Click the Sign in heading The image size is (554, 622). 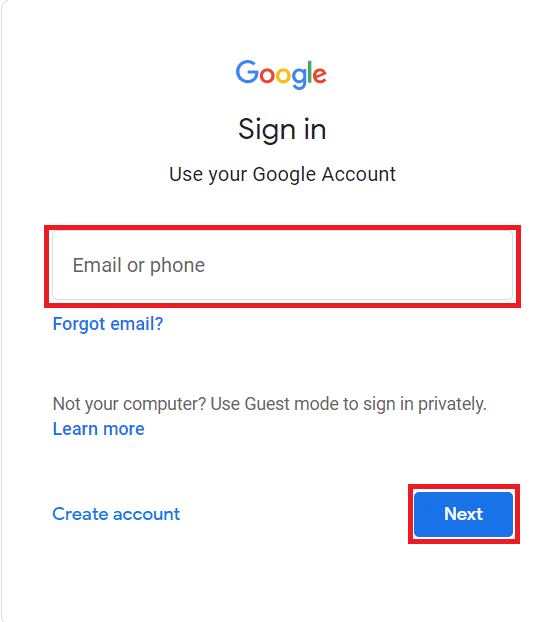tap(282, 130)
